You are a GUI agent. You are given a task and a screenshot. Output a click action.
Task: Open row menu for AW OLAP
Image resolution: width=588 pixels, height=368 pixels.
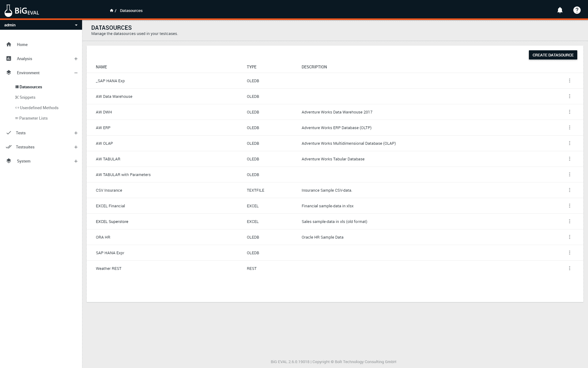coord(569,143)
